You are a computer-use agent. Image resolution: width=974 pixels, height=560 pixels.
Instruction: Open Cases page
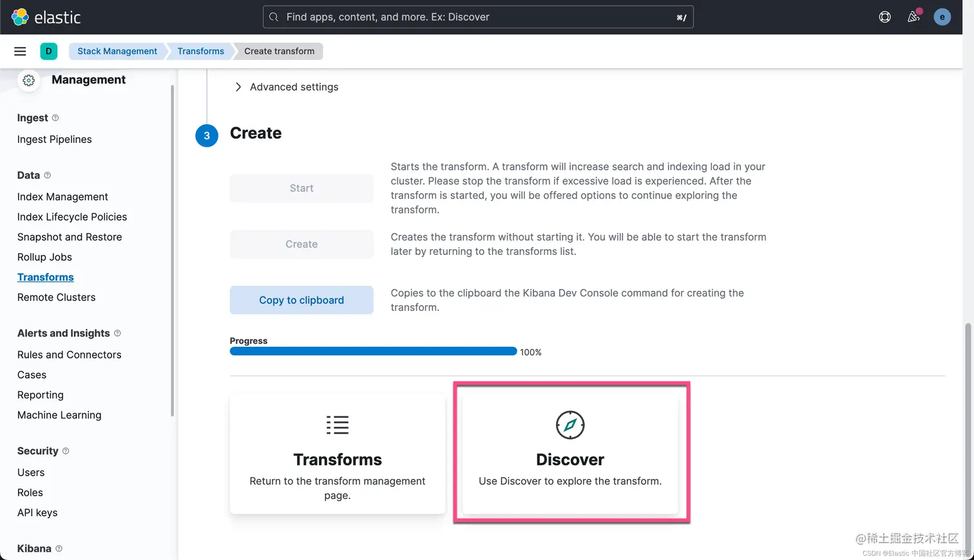pos(32,375)
